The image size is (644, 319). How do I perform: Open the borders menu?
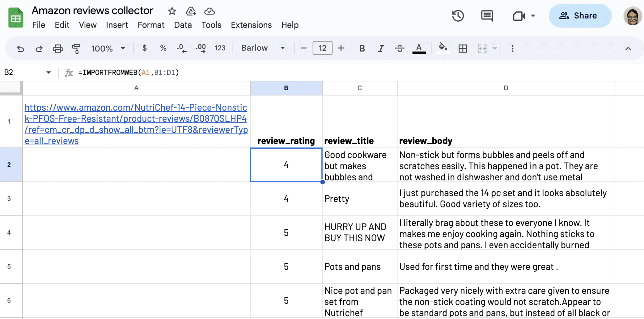click(462, 48)
